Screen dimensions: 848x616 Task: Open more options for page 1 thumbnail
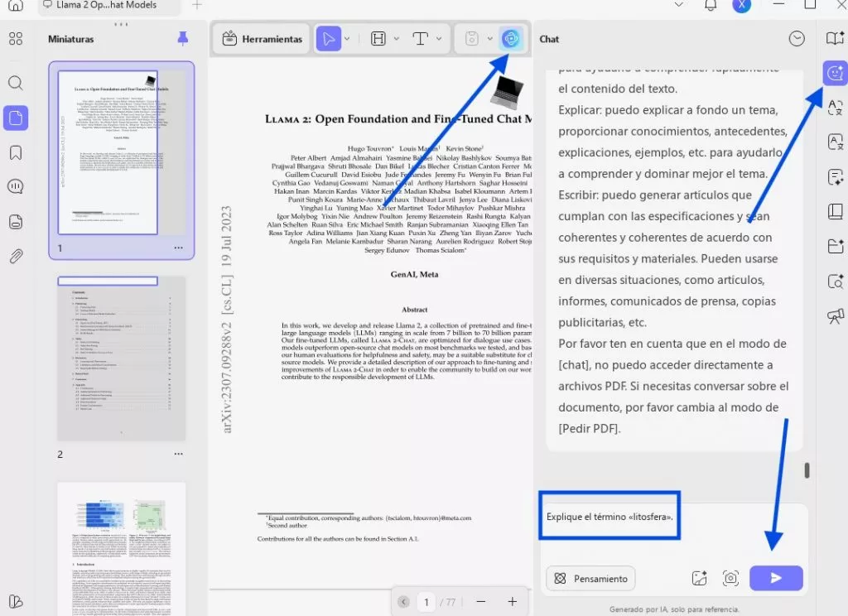pyautogui.click(x=179, y=248)
